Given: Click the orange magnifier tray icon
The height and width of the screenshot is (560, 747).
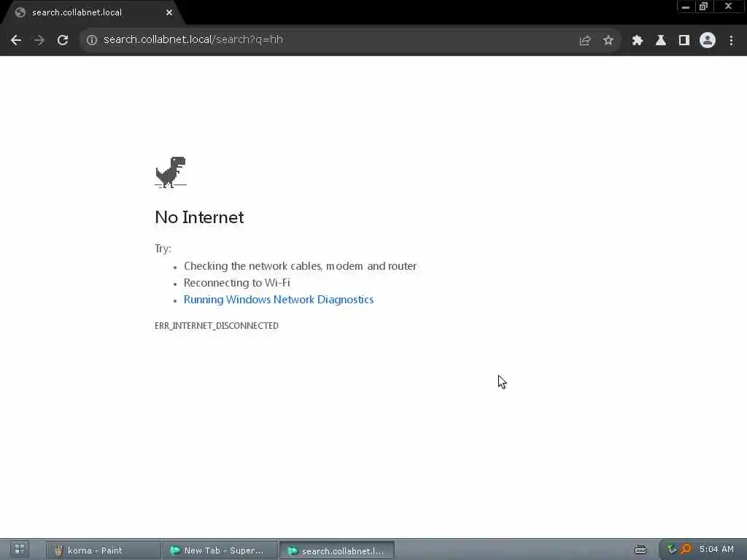Looking at the screenshot, I should (686, 550).
